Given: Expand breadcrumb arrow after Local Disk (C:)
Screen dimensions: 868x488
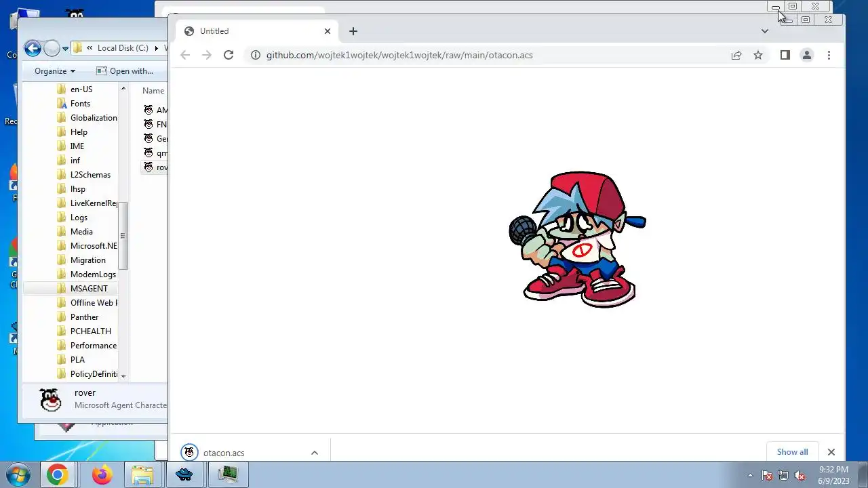Looking at the screenshot, I should (x=157, y=48).
